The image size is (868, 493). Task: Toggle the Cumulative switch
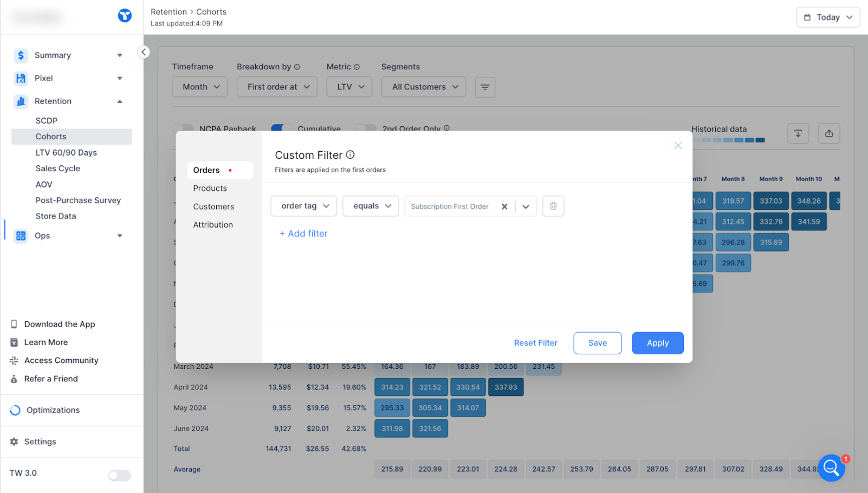(282, 128)
